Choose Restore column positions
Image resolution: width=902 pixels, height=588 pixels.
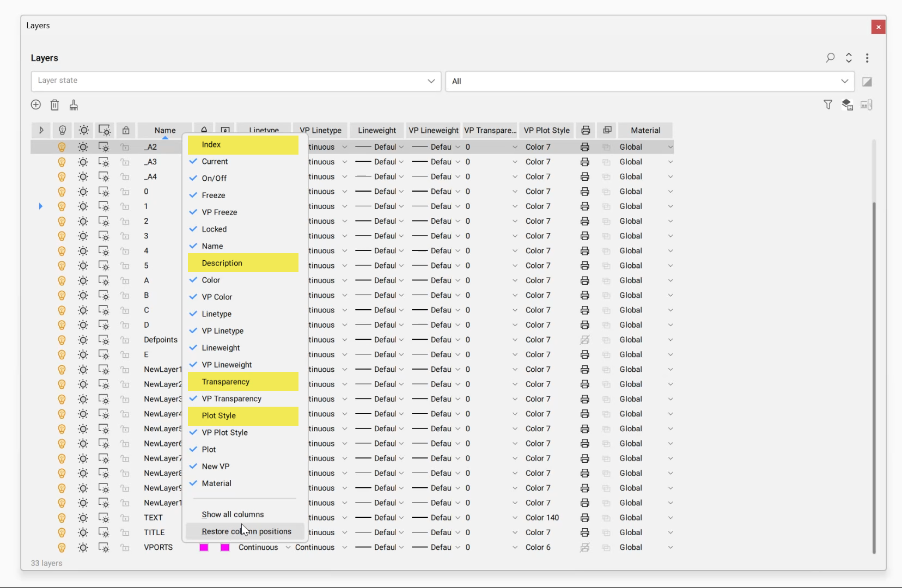pos(245,531)
